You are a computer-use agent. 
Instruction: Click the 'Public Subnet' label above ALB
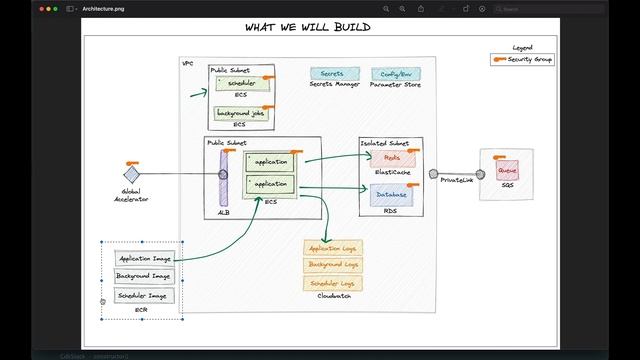[227, 143]
